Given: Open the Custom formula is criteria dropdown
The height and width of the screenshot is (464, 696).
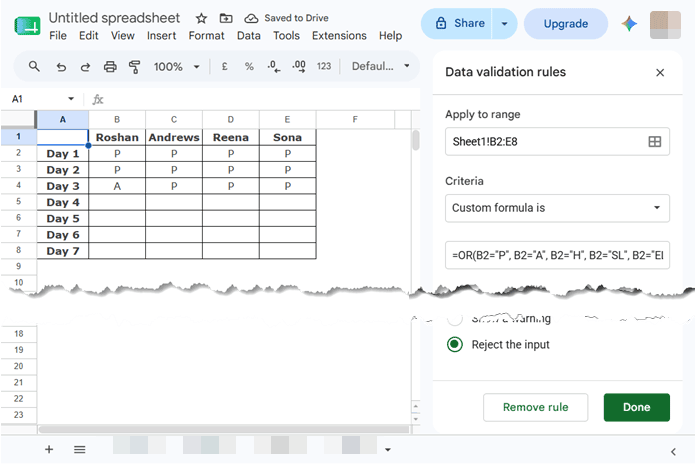Looking at the screenshot, I should coord(557,208).
